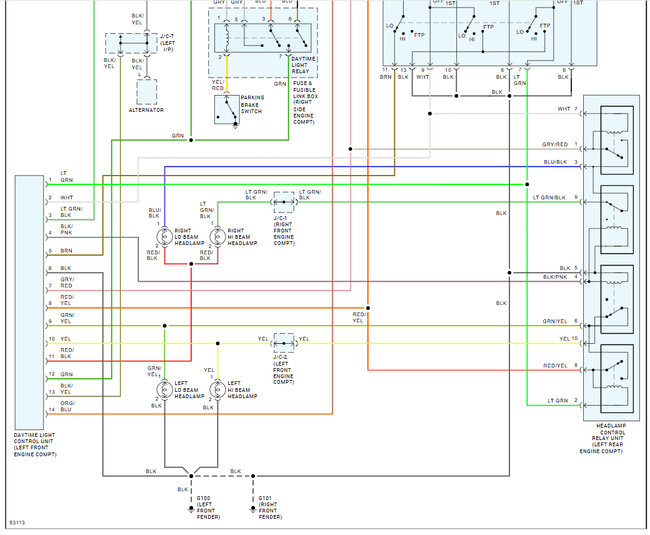The height and width of the screenshot is (535, 650).
Task: Select the Parking Brake Switch symbol
Action: click(227, 110)
